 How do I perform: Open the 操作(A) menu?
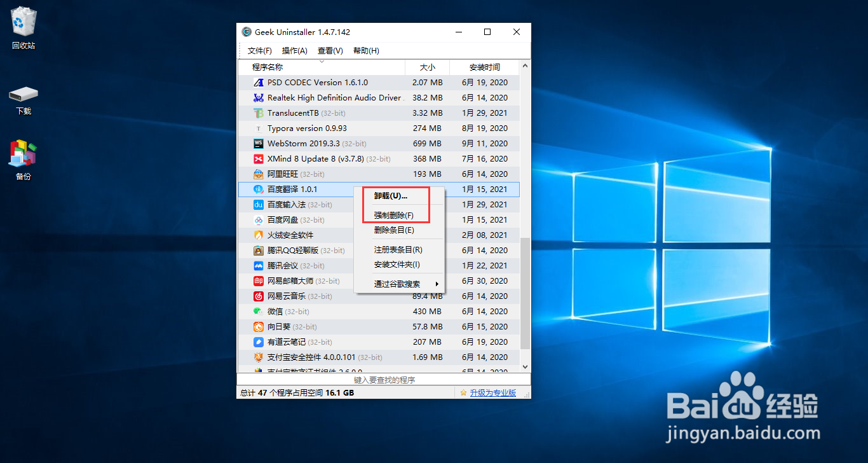click(294, 51)
